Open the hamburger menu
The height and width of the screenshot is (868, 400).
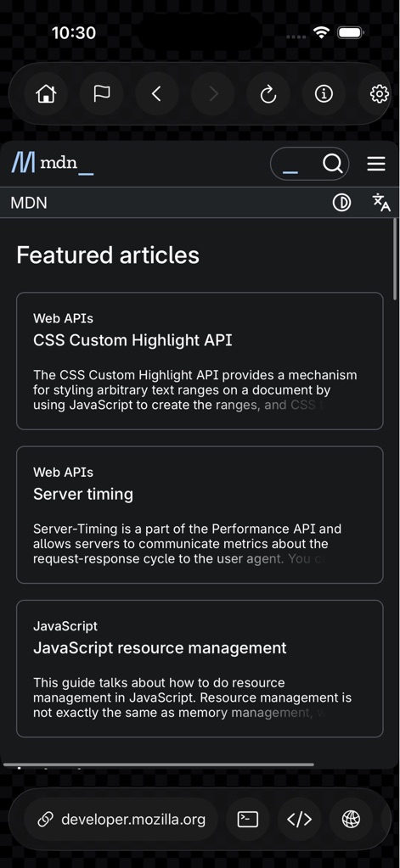pos(376,164)
